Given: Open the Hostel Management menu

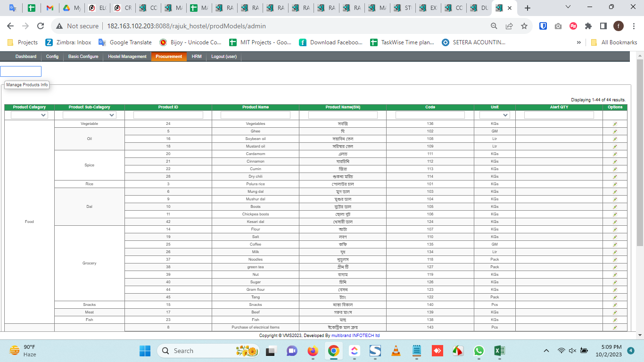Looking at the screenshot, I should click(127, 57).
